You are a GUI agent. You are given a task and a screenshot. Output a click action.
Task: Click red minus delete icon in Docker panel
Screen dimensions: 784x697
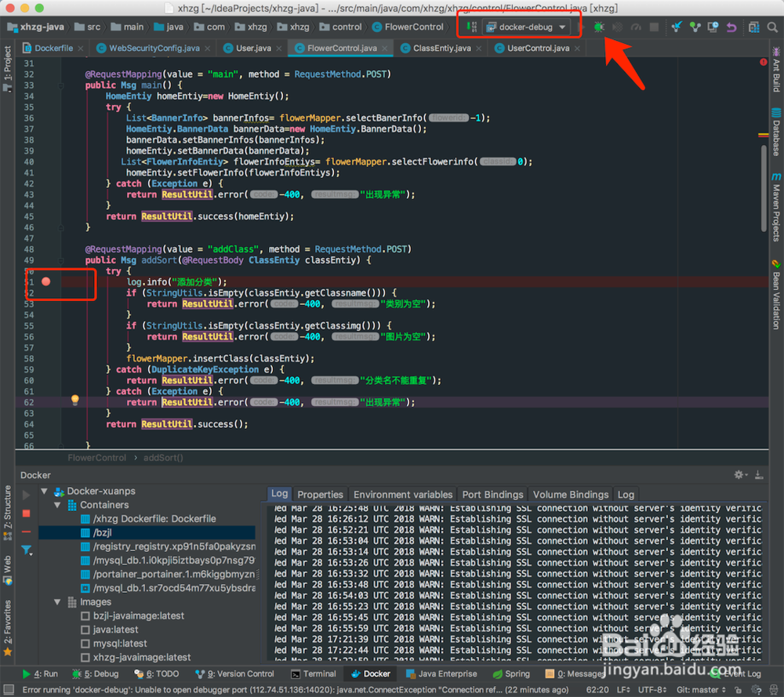click(27, 532)
